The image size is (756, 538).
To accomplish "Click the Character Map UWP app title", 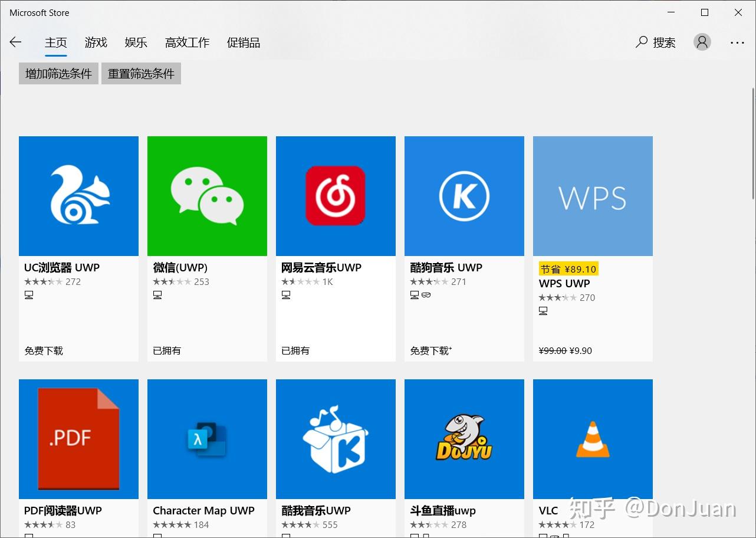I will 203,510.
